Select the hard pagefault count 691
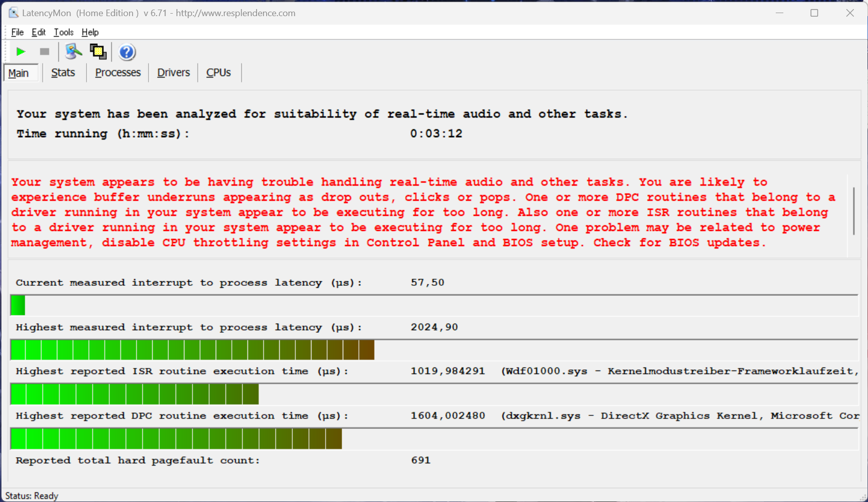868x502 pixels. pyautogui.click(x=420, y=460)
